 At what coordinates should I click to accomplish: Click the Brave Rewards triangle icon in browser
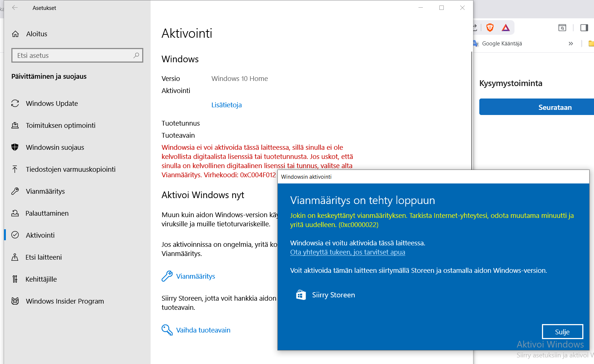(506, 27)
